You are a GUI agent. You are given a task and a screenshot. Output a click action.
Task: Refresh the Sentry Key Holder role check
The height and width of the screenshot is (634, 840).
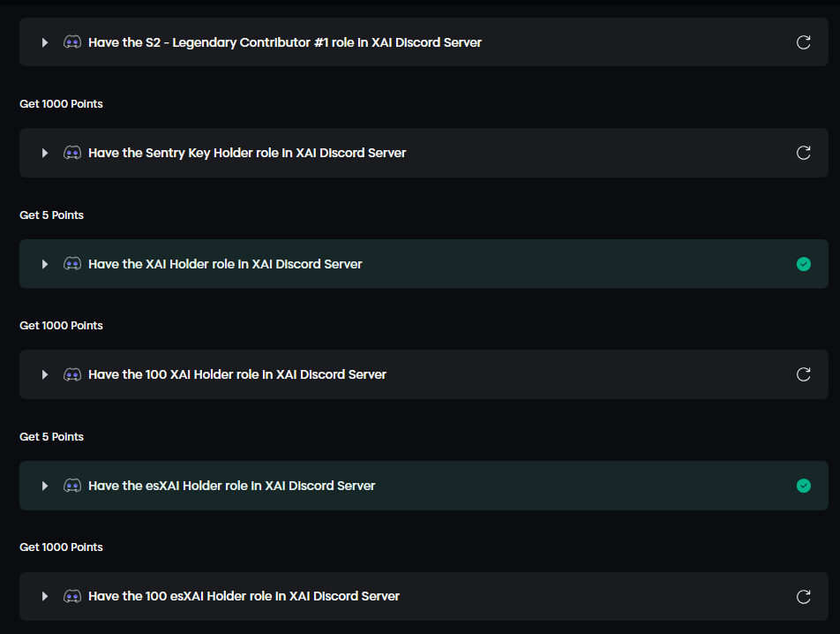click(x=803, y=153)
